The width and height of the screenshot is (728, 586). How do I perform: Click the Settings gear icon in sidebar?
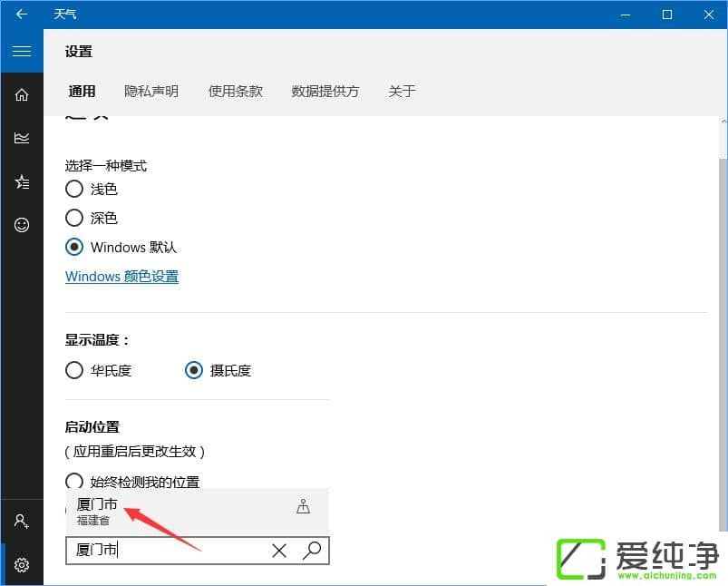click(21, 564)
